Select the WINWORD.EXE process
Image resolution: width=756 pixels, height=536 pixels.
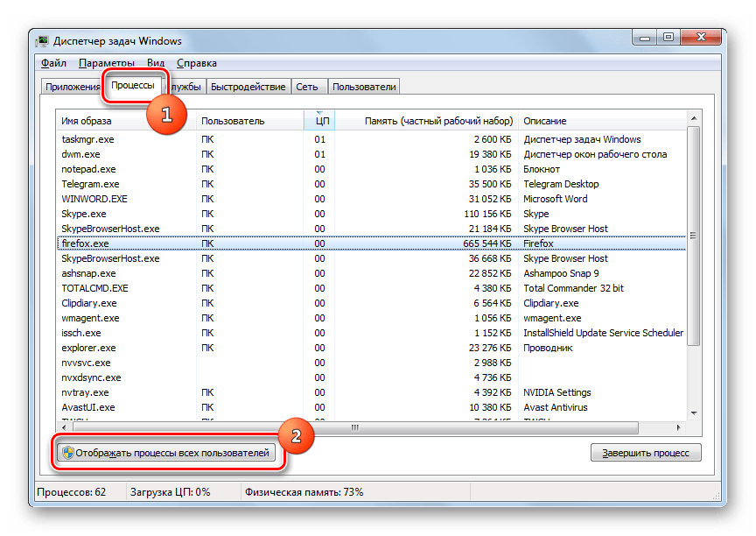pos(371,200)
